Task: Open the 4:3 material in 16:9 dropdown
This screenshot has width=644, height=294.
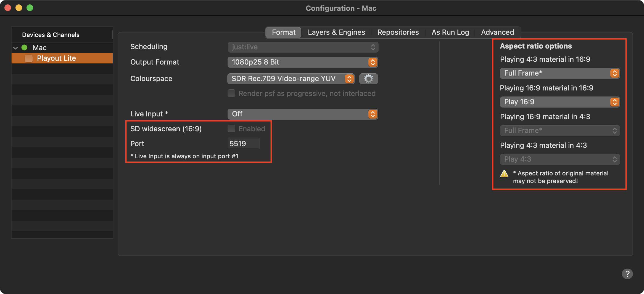Action: pyautogui.click(x=560, y=73)
